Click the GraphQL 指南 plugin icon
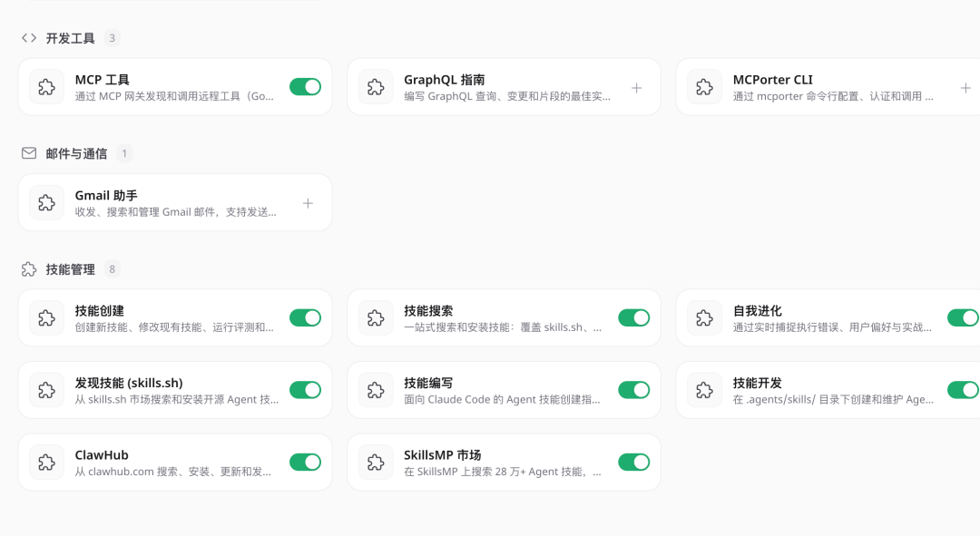This screenshot has width=980, height=536. coord(375,87)
